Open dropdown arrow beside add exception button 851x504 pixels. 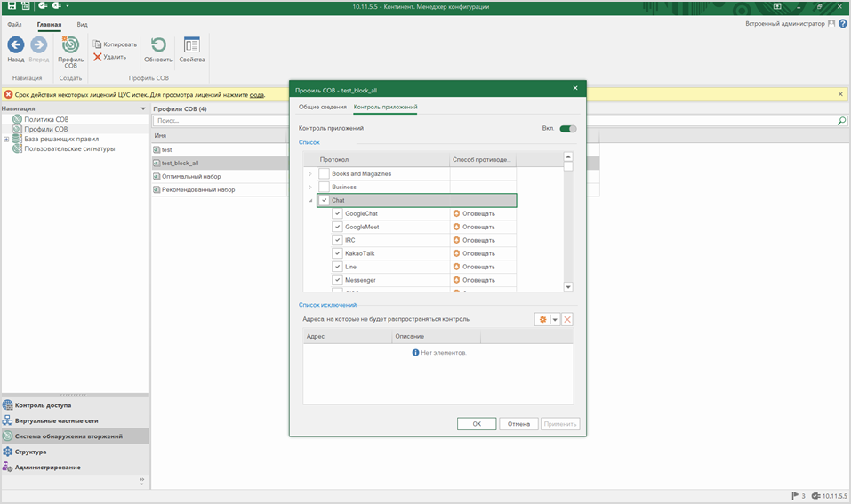[555, 319]
